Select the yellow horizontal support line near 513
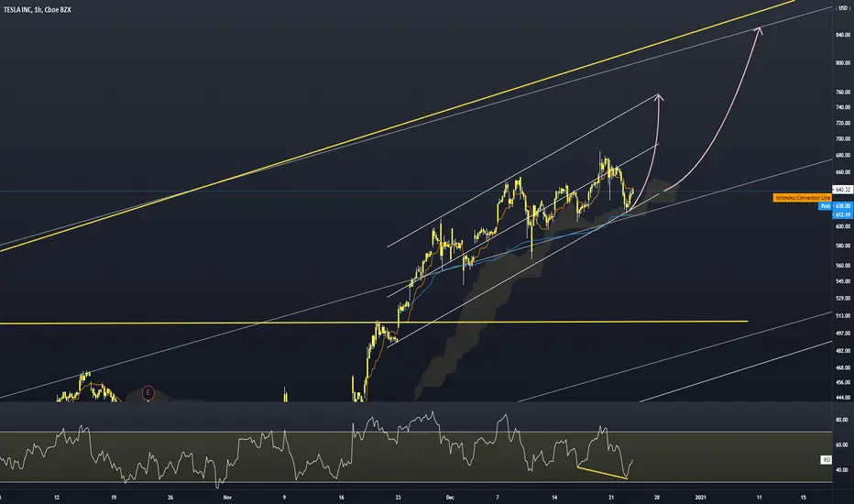This screenshot has width=854, height=504. (374, 323)
